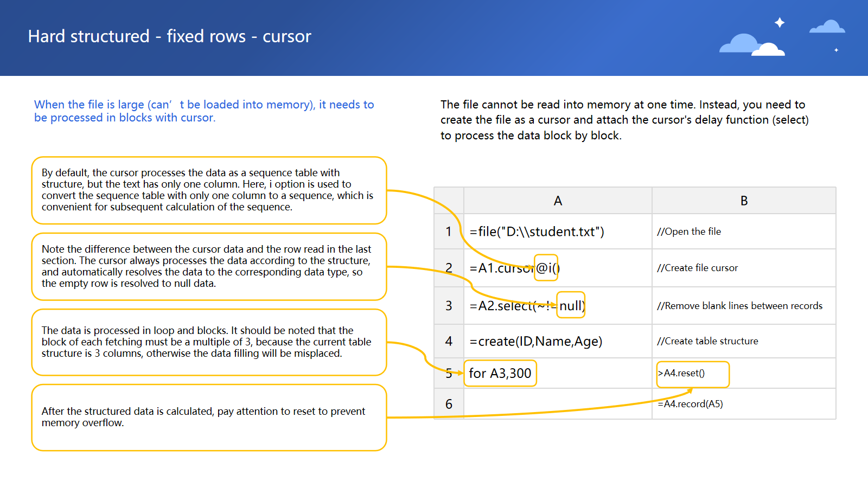Click the slide title 'Hard structured - fixed rows - cursor'
The width and height of the screenshot is (868, 488).
click(x=169, y=36)
